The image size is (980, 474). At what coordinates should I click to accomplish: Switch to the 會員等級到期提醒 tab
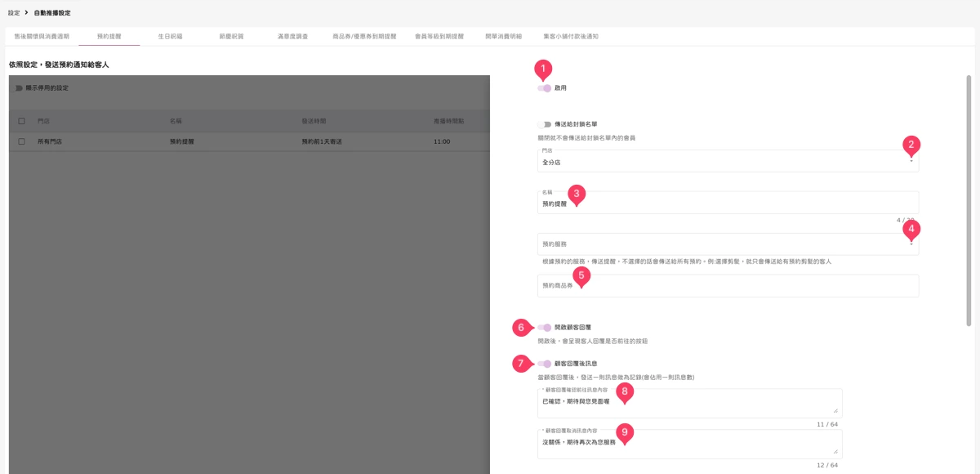pos(439,37)
